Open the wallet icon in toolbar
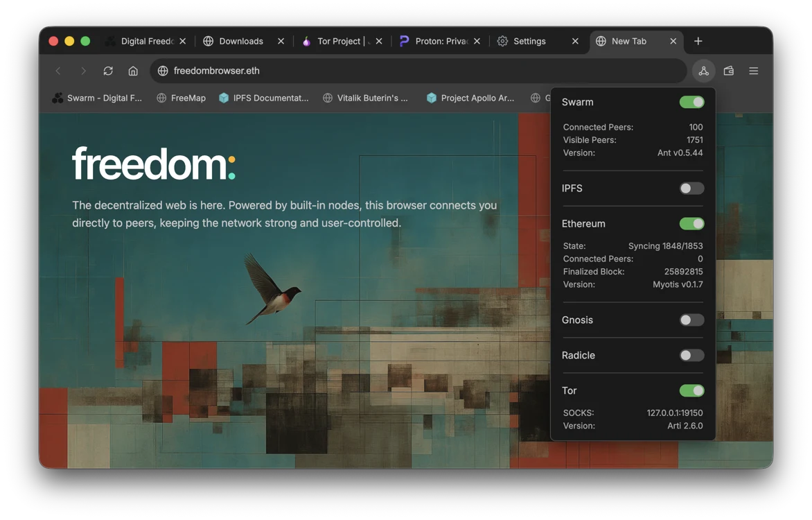 tap(729, 71)
